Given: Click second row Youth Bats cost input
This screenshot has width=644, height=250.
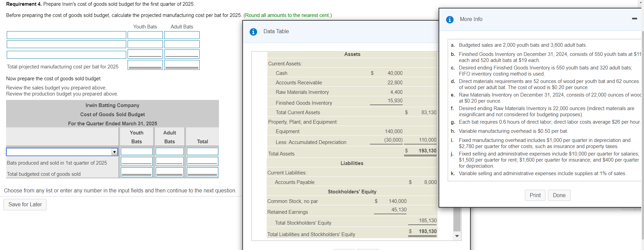Looking at the screenshot, I should (145, 44).
